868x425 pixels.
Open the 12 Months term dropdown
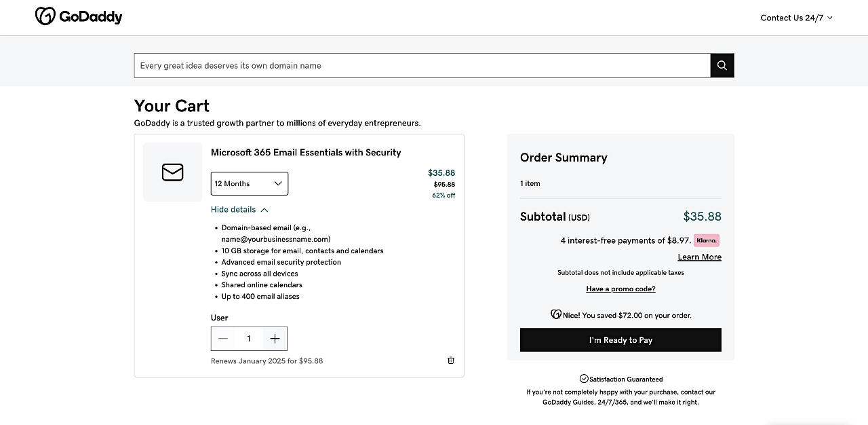249,183
